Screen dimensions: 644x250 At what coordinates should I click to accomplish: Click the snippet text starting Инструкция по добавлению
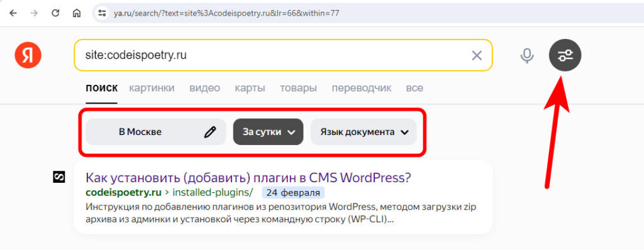coord(281,213)
